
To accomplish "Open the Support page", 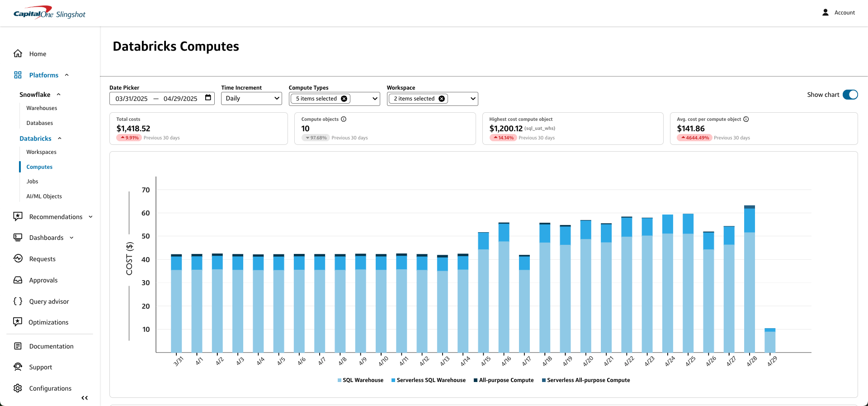I will pyautogui.click(x=41, y=367).
